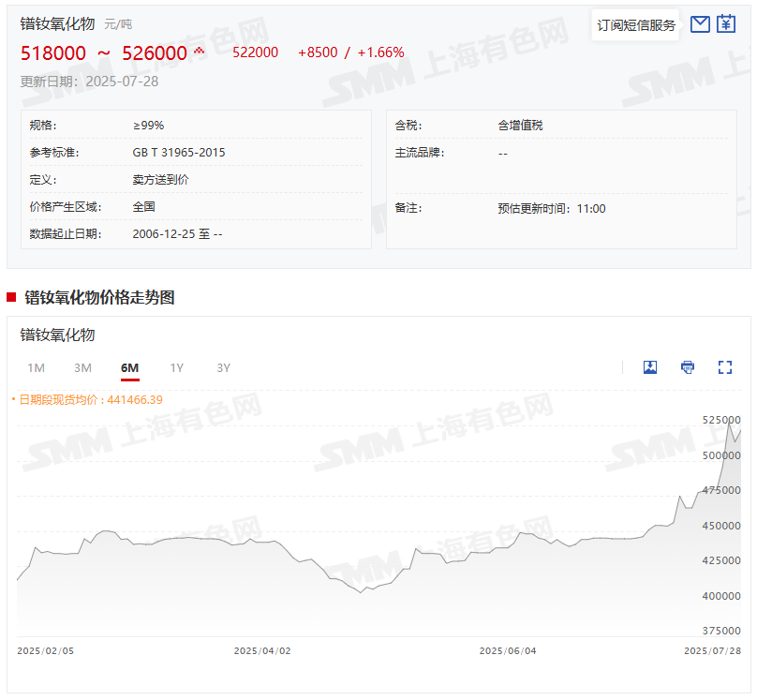Select the 6M time range tab
The image size is (757, 700).
[129, 368]
